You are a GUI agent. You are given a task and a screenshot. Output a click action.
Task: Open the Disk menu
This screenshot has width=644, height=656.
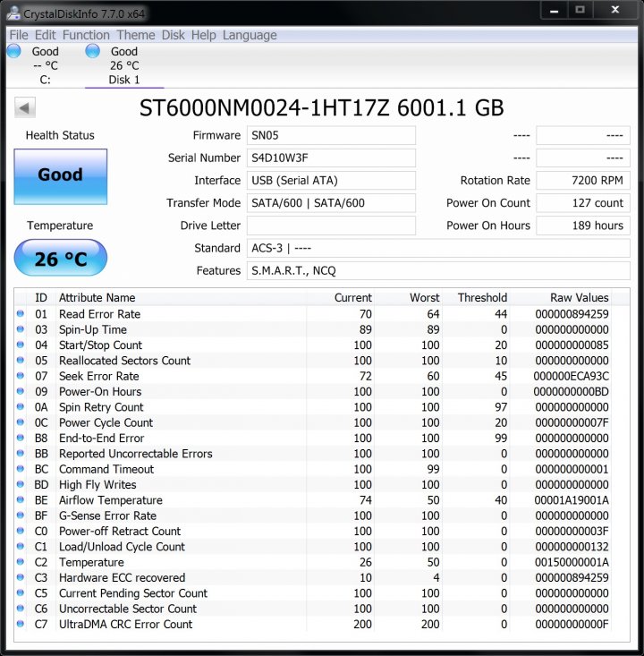(174, 35)
